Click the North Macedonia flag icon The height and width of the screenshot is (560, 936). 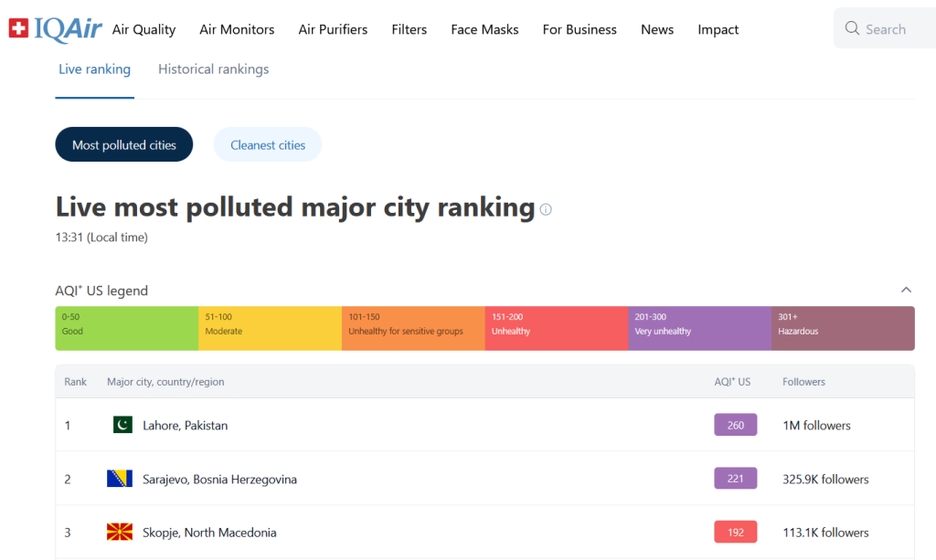(120, 532)
